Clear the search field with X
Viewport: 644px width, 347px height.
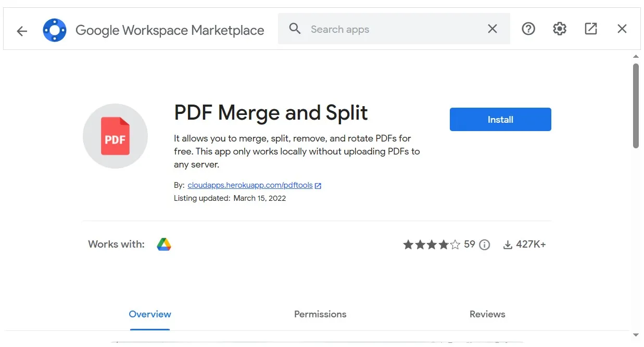tap(492, 29)
